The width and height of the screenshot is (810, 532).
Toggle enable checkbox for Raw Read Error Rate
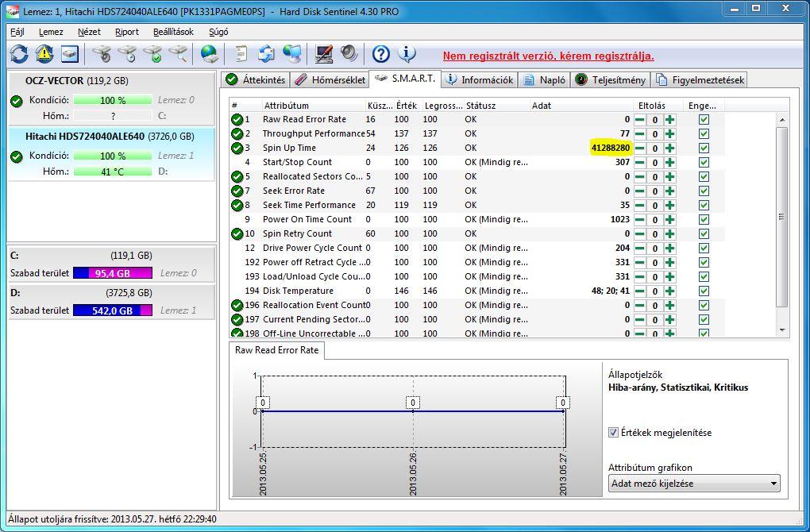point(704,119)
